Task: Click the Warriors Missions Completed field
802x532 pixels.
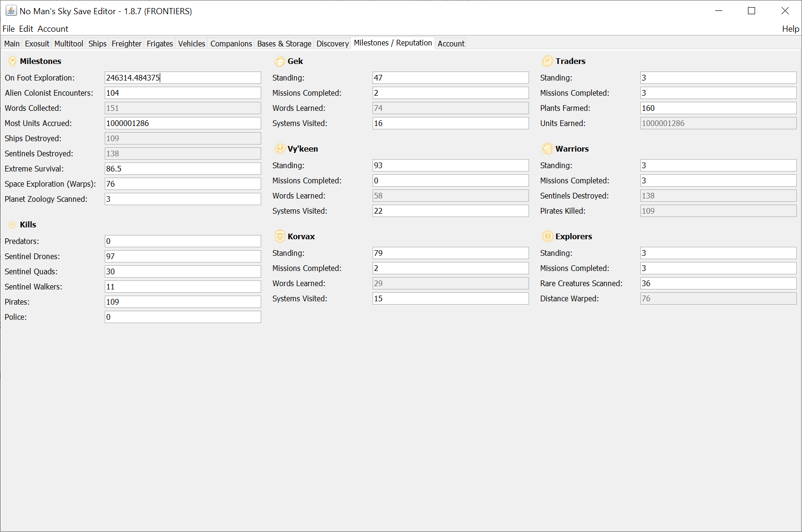Action: point(718,180)
